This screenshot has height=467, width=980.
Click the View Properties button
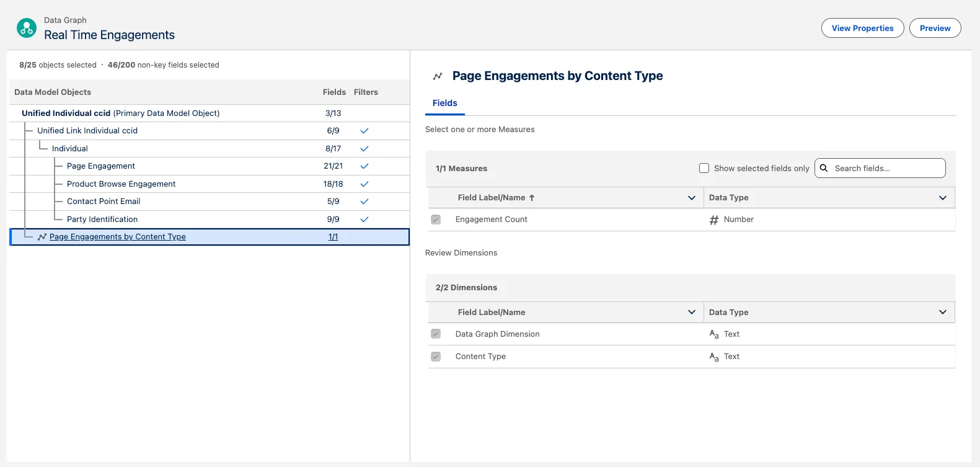pos(862,28)
